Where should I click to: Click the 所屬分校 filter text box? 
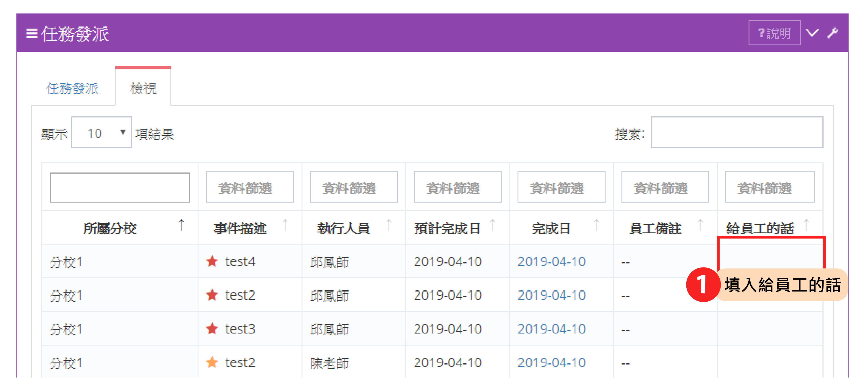[x=120, y=187]
